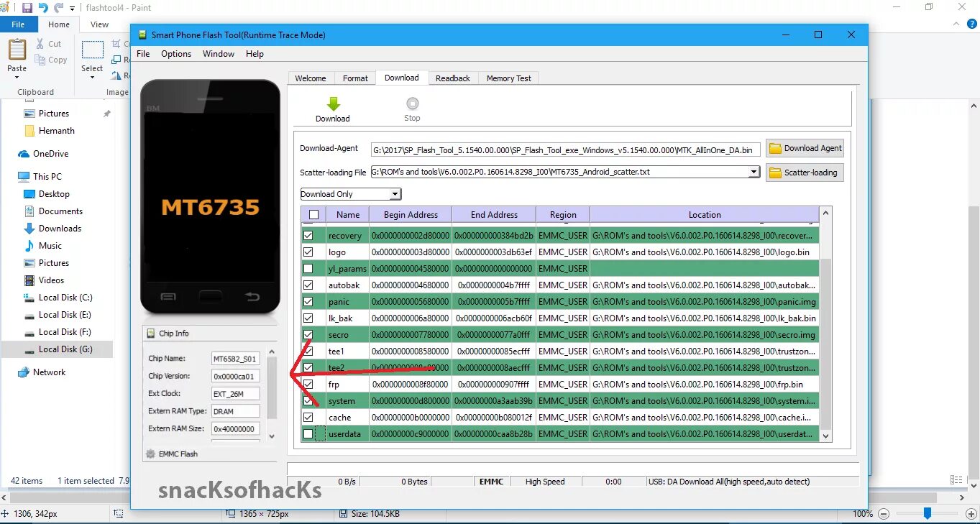Click the EMMC Flash gear icon

151,454
